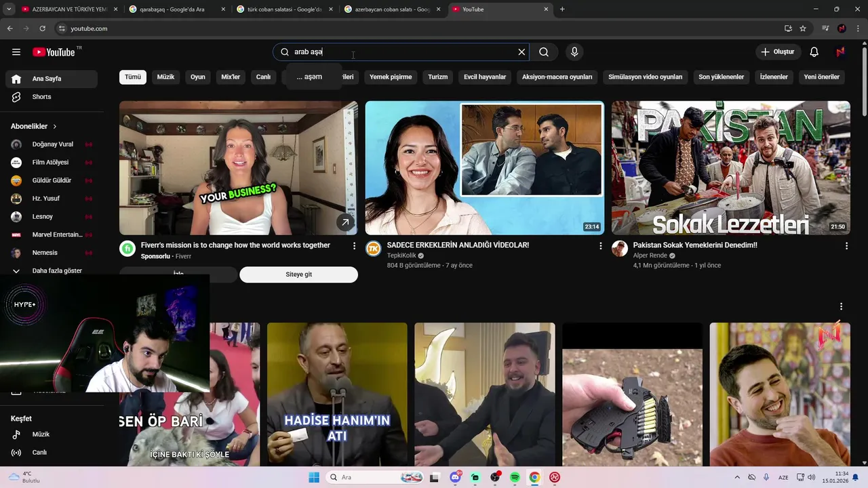Open a new browser tab
Image resolution: width=868 pixels, height=488 pixels.
(562, 9)
